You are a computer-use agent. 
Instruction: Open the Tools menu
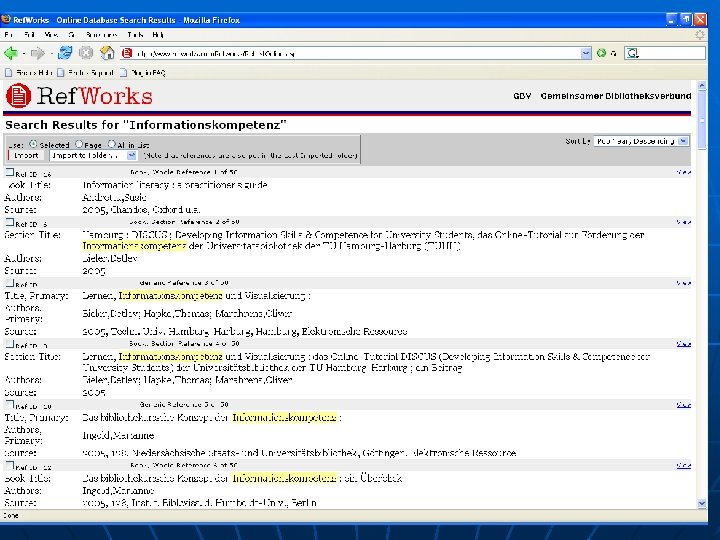point(135,34)
